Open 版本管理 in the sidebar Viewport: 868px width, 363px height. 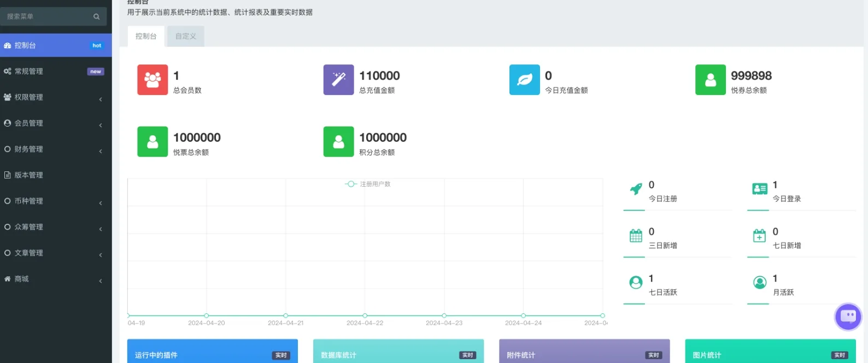click(x=56, y=175)
